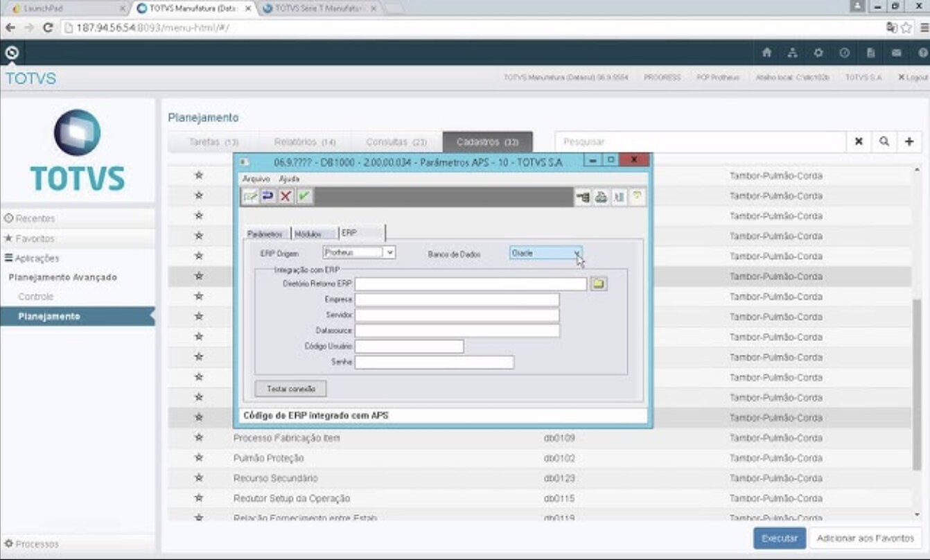Open folder browser for Diretório Retorno ERP
Image resolution: width=930 pixels, height=560 pixels.
[x=598, y=284]
